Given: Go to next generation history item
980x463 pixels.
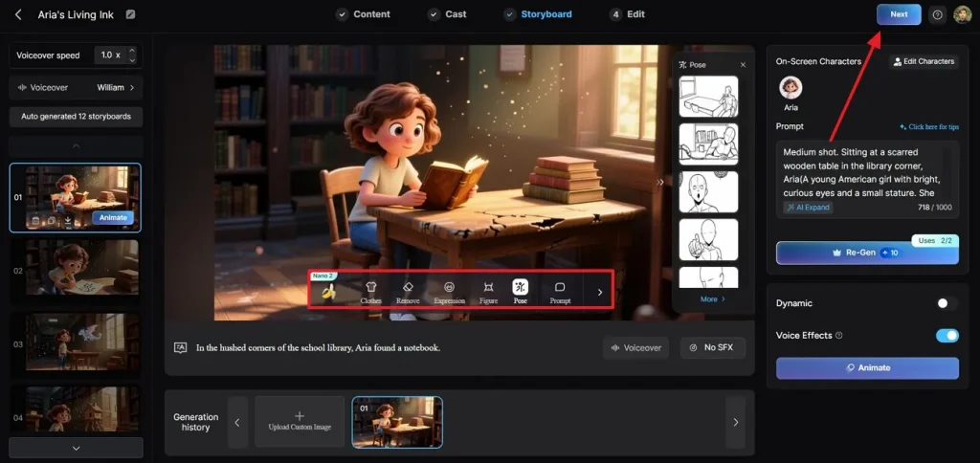Looking at the screenshot, I should point(736,423).
